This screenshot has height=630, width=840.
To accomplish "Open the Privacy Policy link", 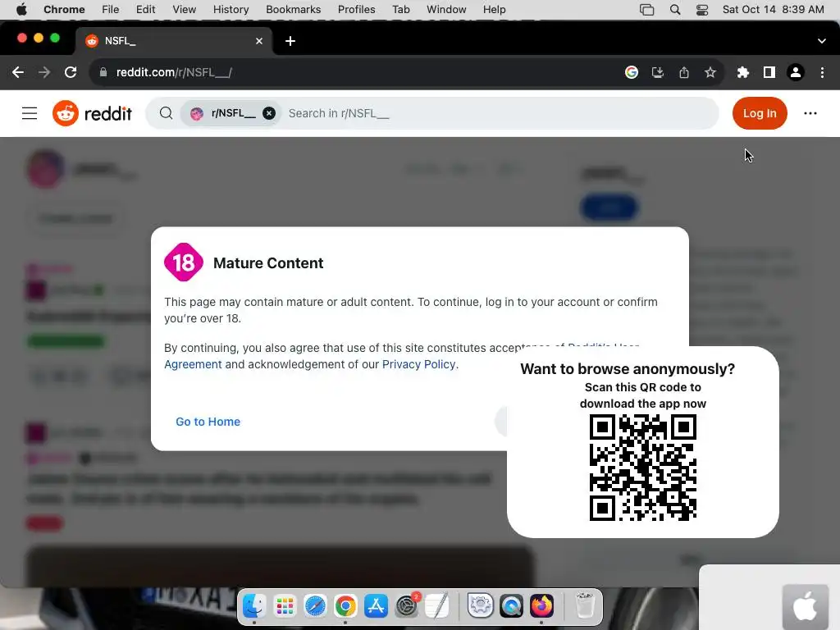I will pos(418,364).
